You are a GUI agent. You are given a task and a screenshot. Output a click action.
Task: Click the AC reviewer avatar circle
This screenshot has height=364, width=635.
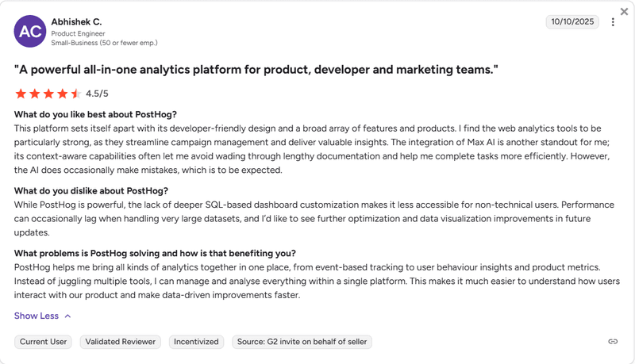[x=30, y=31]
